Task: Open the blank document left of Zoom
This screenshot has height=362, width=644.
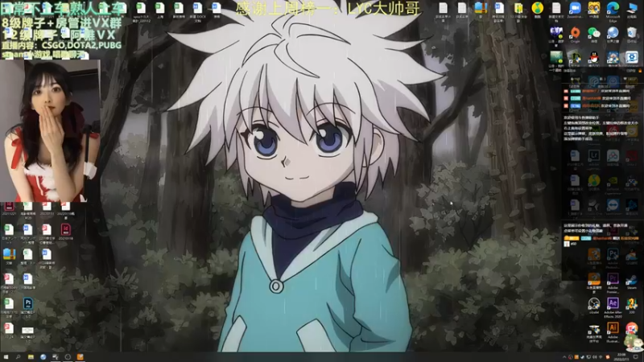Action: pyautogui.click(x=556, y=8)
